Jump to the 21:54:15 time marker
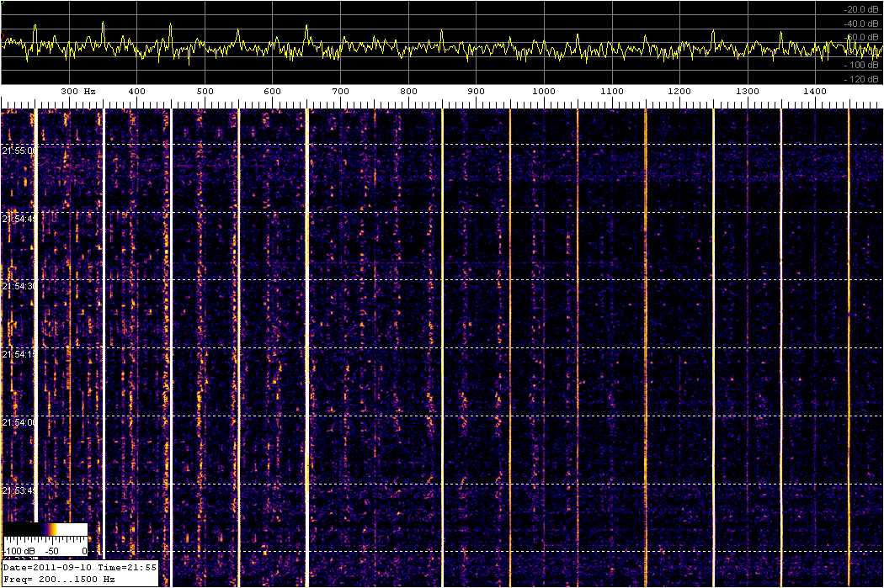The width and height of the screenshot is (884, 588). click(x=19, y=355)
